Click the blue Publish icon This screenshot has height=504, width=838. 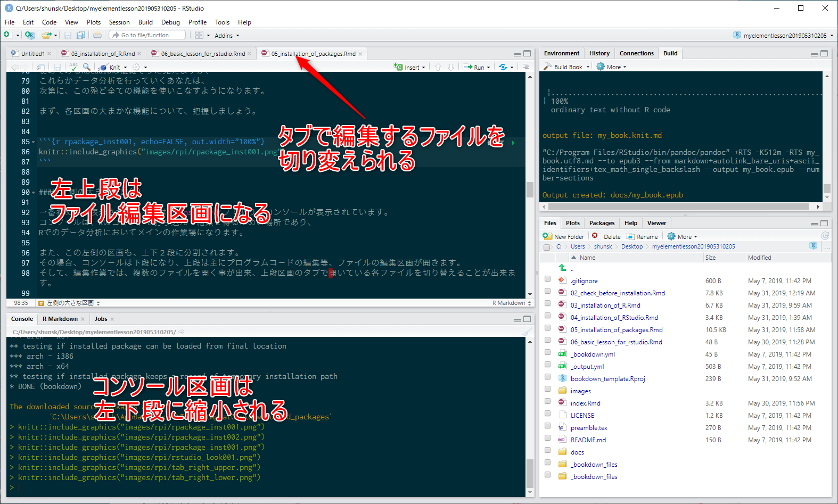(503, 67)
